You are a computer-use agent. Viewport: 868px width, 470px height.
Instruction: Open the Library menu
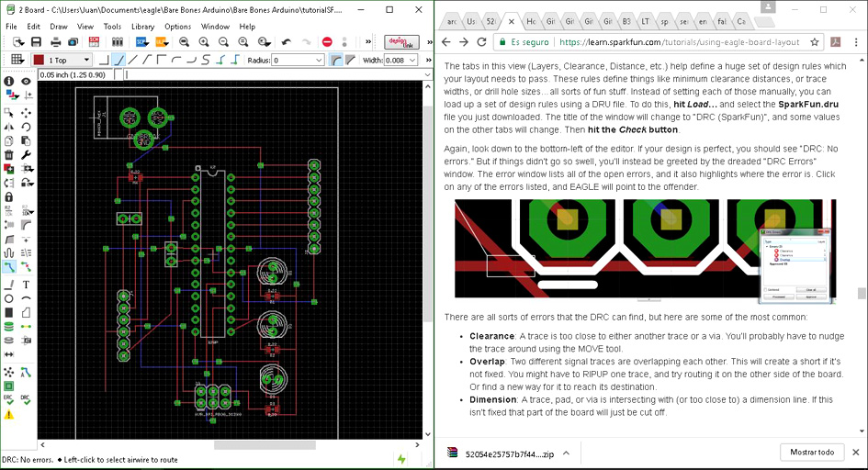[142, 27]
